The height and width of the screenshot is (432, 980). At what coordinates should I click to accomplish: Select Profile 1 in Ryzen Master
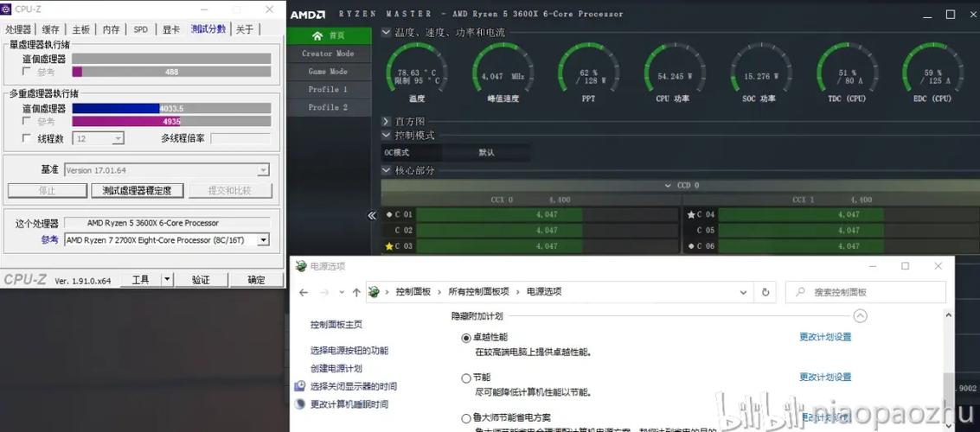tap(328, 89)
